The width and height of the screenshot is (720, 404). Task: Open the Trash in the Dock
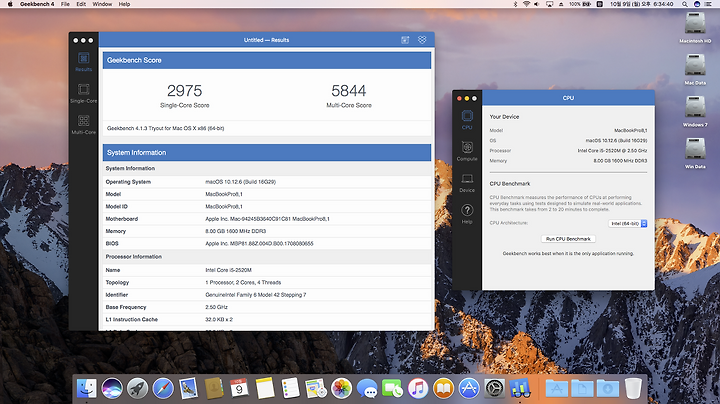coord(633,388)
